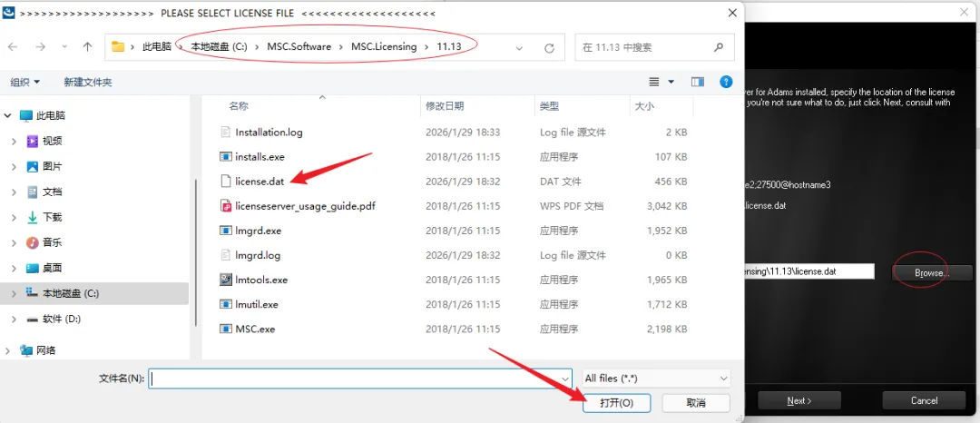Expand the 软件 (D:) drive node
This screenshot has height=423, width=980.
(x=14, y=319)
